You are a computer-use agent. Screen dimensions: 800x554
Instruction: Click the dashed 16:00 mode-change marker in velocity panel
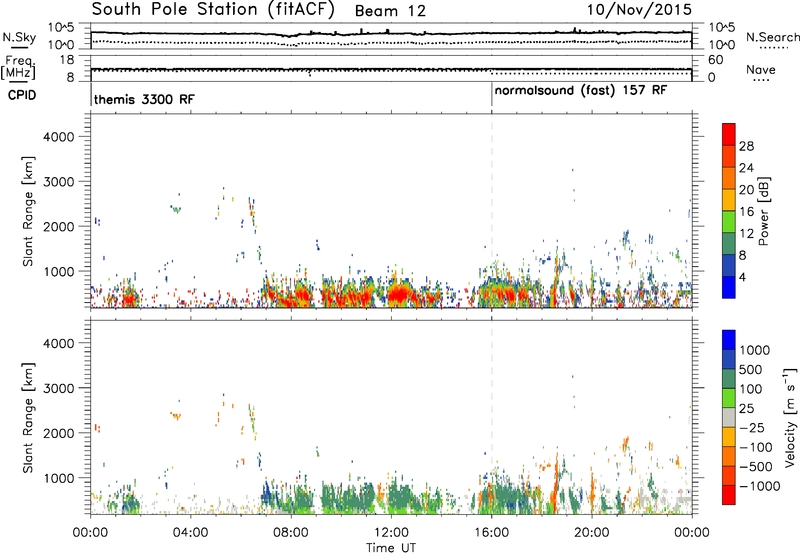click(492, 417)
